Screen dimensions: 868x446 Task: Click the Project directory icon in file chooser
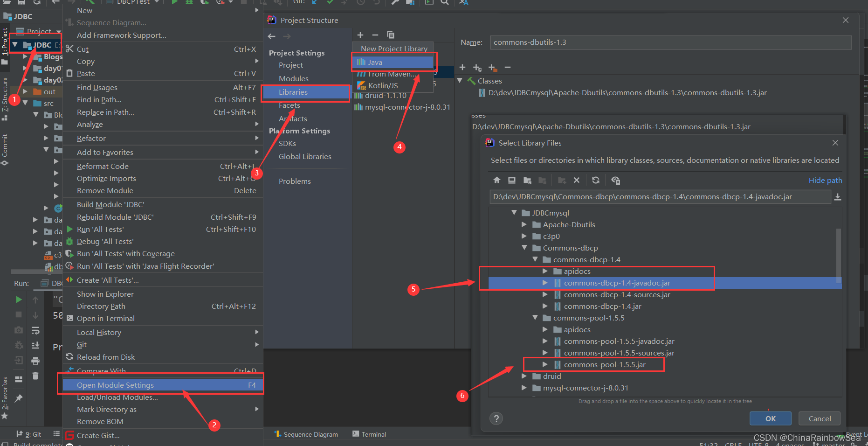coord(527,180)
